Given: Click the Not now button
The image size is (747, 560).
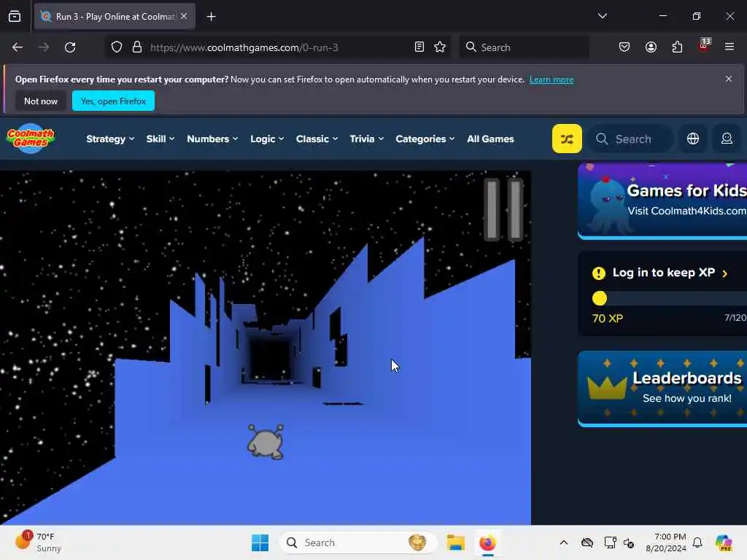Looking at the screenshot, I should point(41,101).
